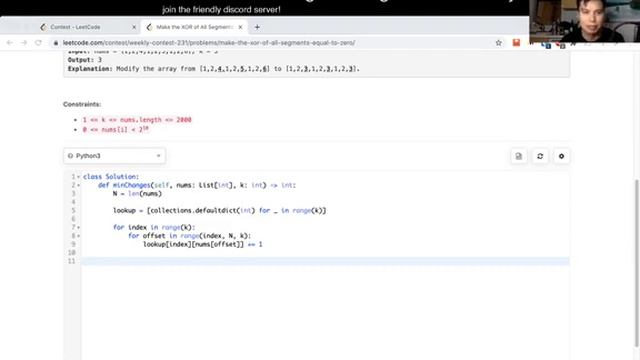Close the Contest - LeetCode tab
This screenshot has height=360, width=640.
(x=134, y=27)
